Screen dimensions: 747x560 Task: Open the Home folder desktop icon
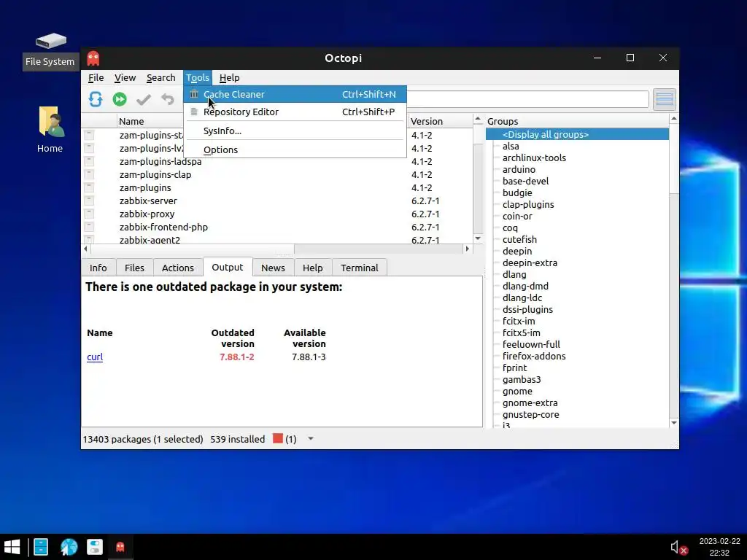click(x=50, y=130)
